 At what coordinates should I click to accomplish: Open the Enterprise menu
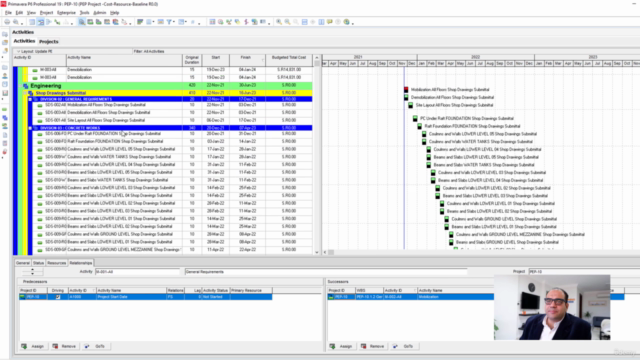coord(66,13)
